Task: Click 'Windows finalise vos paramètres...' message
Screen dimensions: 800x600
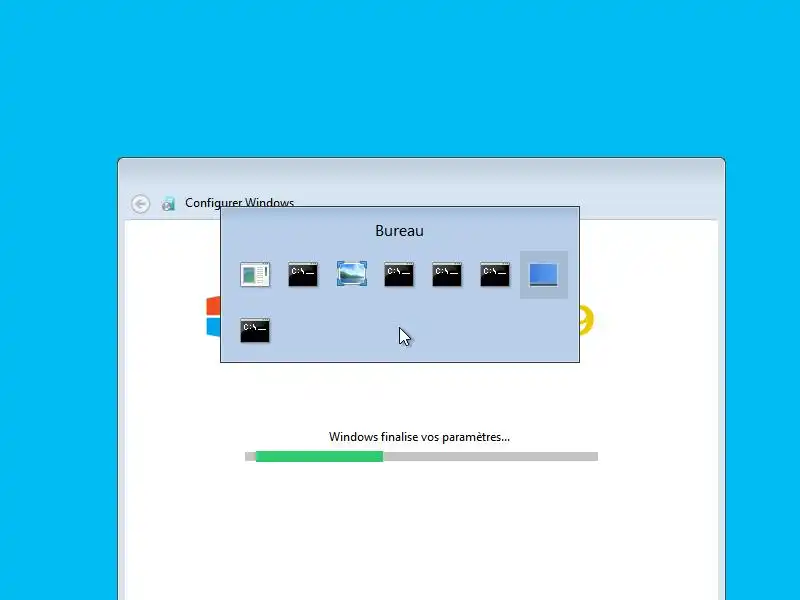Action: 419,437
